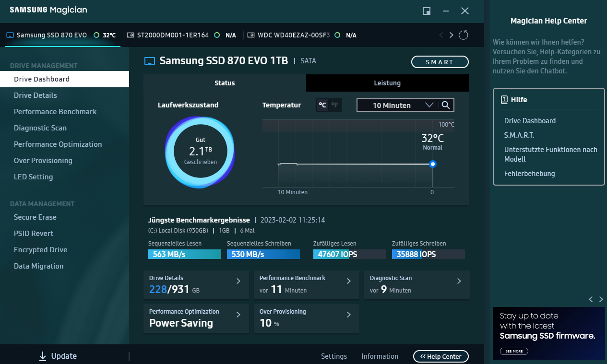
Task: Click status circle on Samsung SSD 870 EVO tab
Action: pyautogui.click(x=96, y=35)
